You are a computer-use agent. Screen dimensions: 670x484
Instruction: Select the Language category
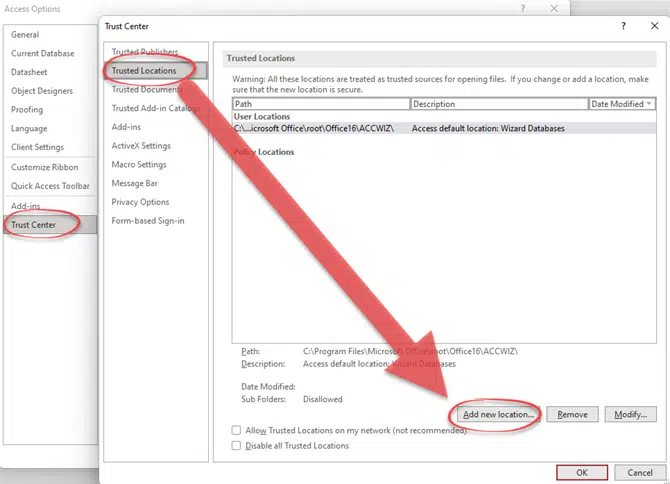(29, 129)
